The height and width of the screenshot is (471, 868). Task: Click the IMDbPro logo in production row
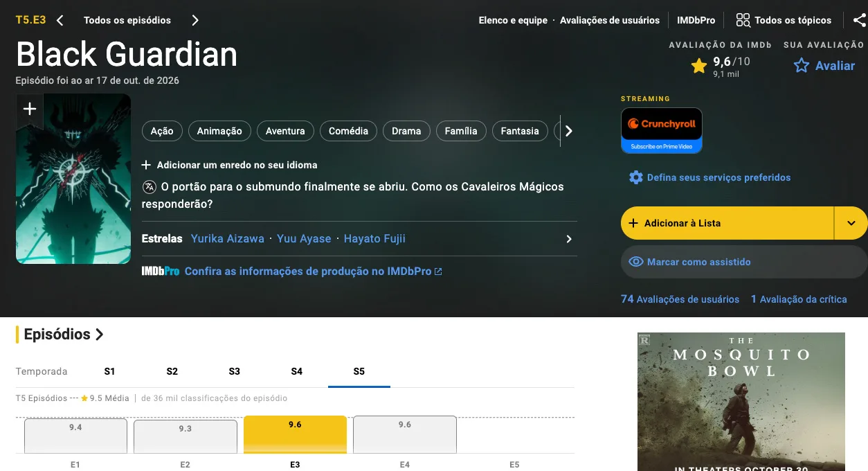161,272
